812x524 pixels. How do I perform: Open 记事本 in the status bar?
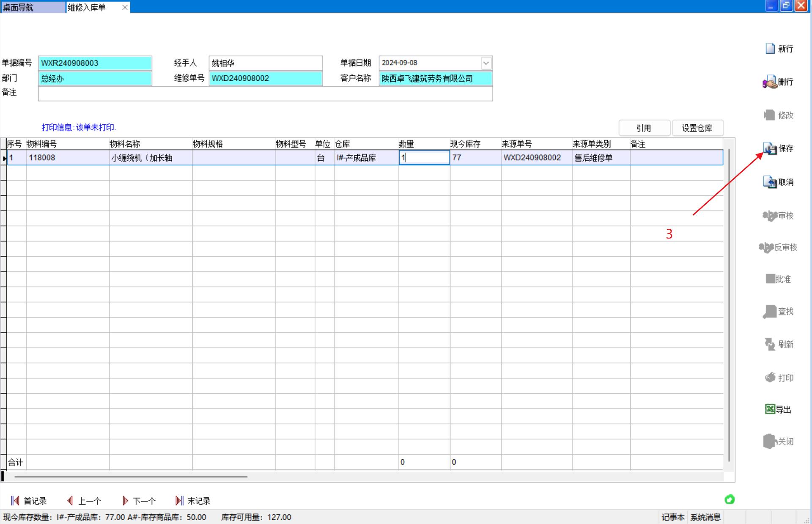673,517
